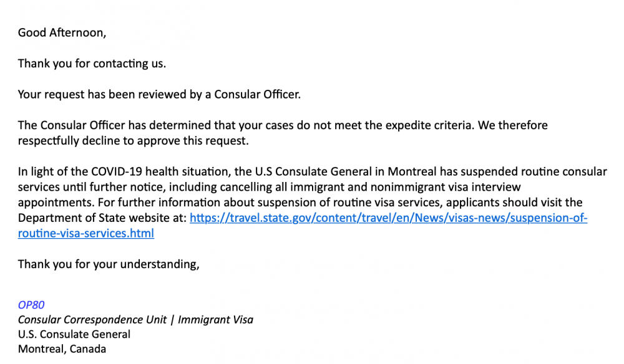Viewport: 624px width, 364px height.
Task: Click the 'routine-visa-services.html' link portion
Action: pos(86,234)
